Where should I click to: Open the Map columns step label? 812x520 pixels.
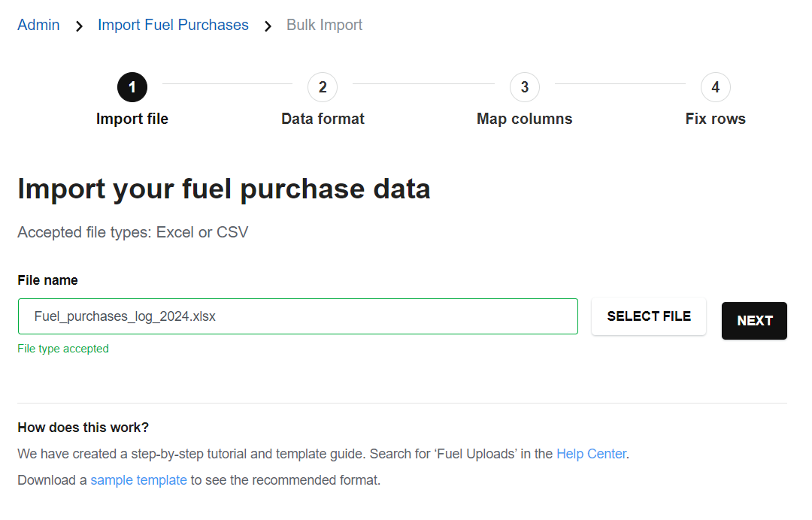click(525, 119)
